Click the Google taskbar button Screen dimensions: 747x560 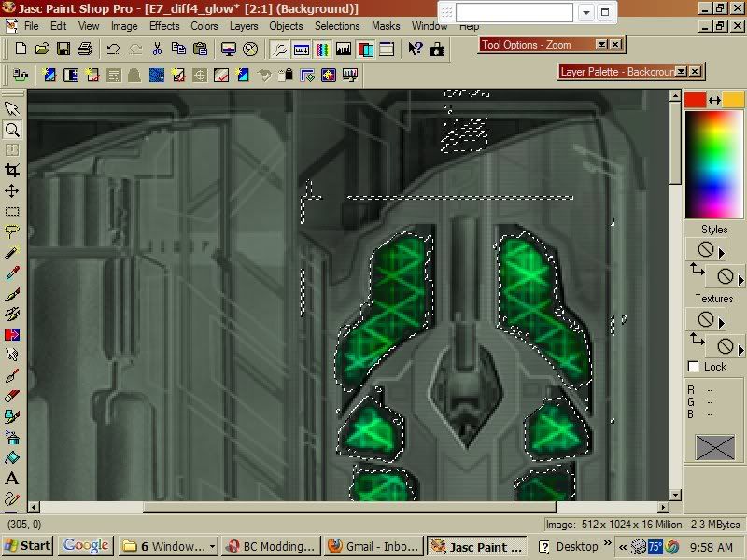click(x=86, y=546)
